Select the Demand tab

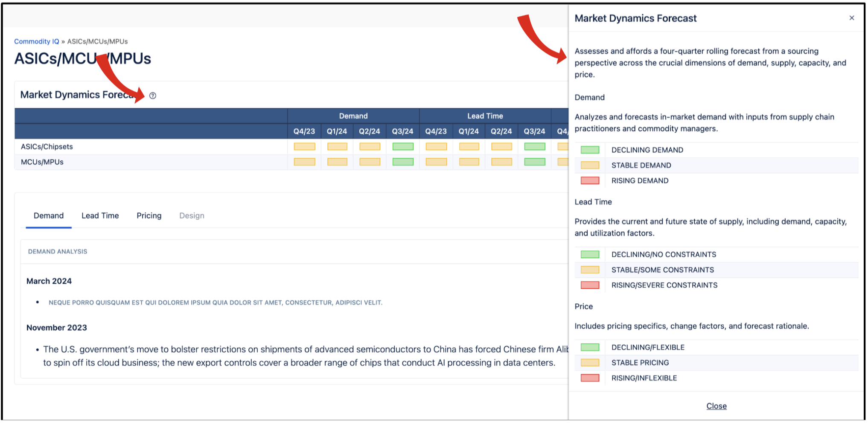click(49, 216)
